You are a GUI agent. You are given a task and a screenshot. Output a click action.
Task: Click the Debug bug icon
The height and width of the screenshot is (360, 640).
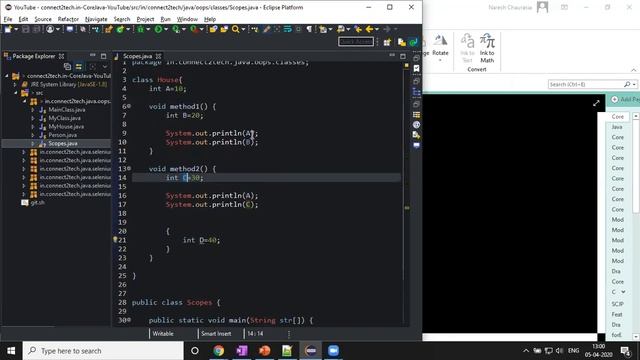tap(140, 29)
